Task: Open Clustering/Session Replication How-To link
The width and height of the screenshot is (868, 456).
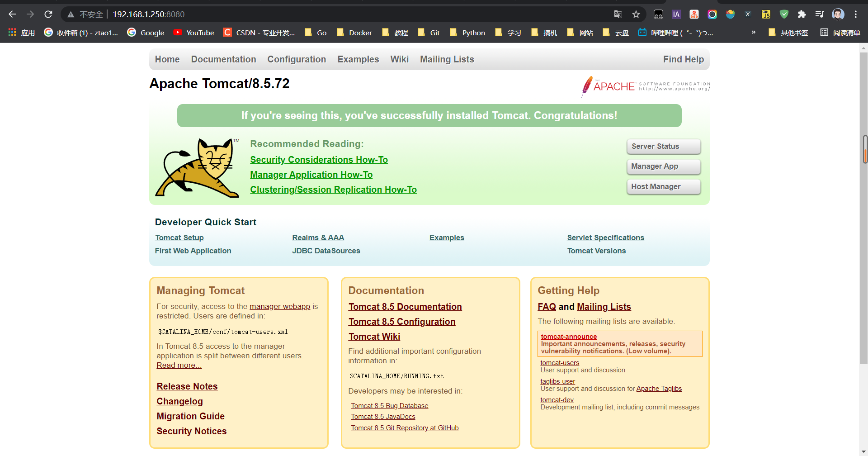Action: (x=334, y=190)
